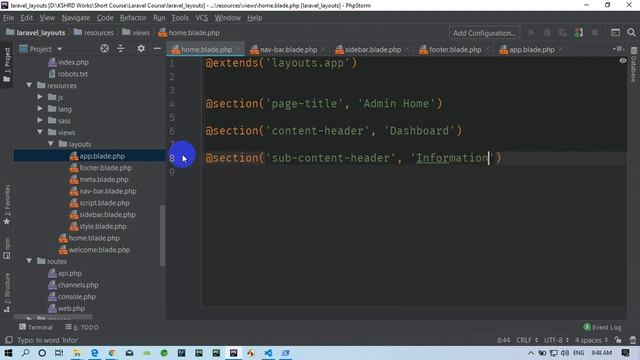The width and height of the screenshot is (640, 360).
Task: Open the Terminal tool window
Action: click(x=36, y=327)
